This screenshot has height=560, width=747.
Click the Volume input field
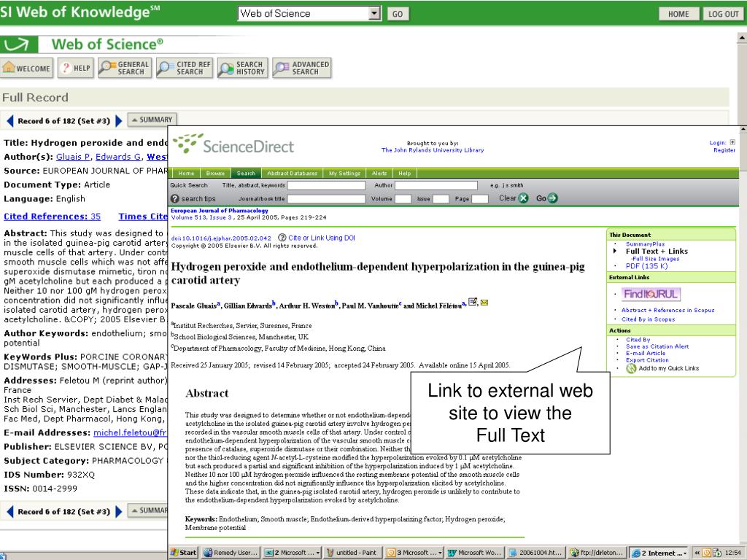(x=403, y=198)
